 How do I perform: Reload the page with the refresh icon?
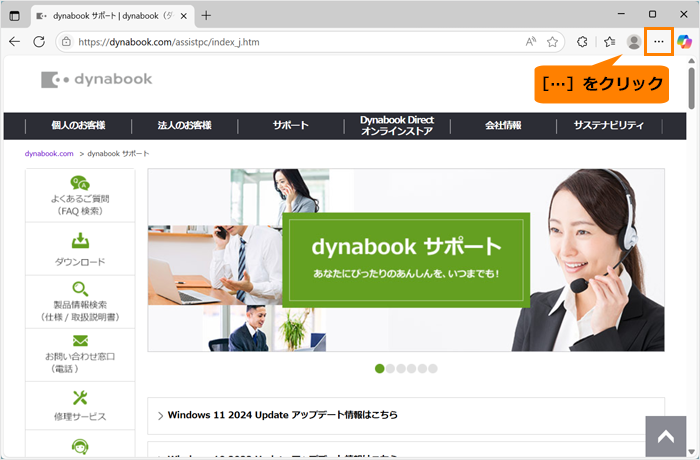tap(39, 42)
